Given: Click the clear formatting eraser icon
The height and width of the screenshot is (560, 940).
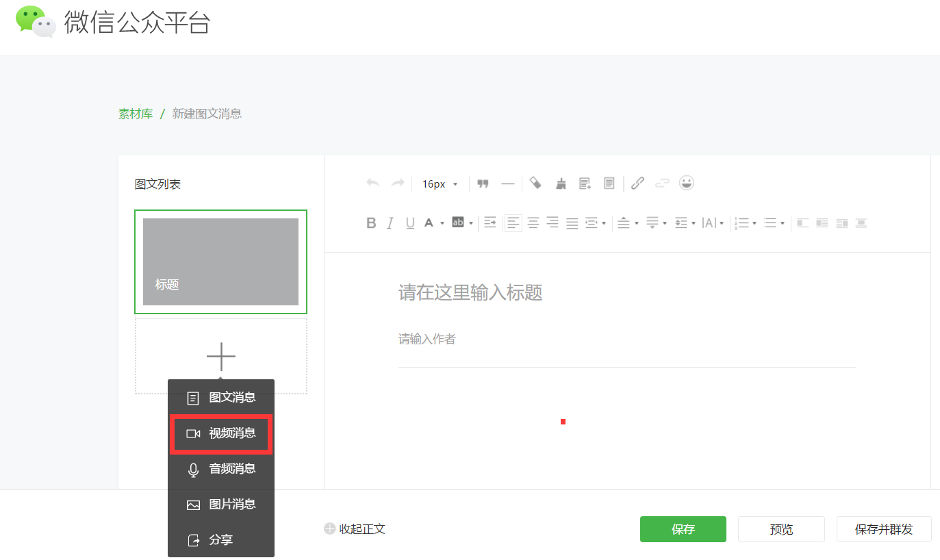Looking at the screenshot, I should [x=536, y=183].
